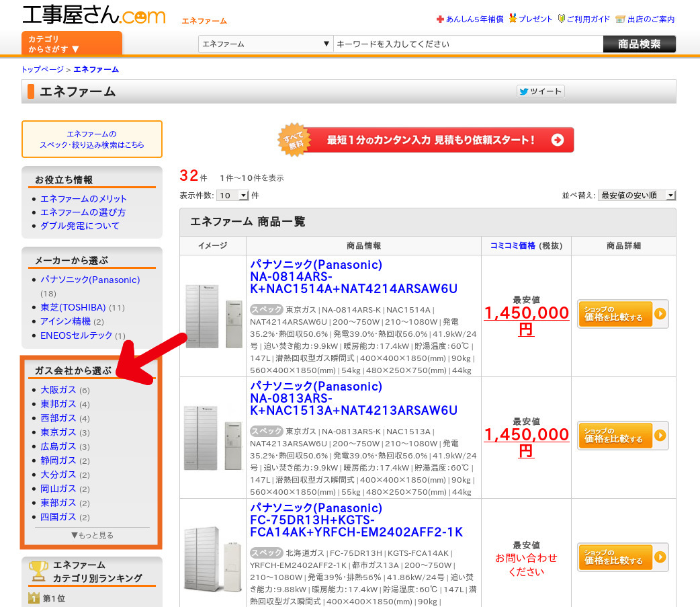
Task: Open the エネファーム search category dropdown
Action: (x=265, y=44)
